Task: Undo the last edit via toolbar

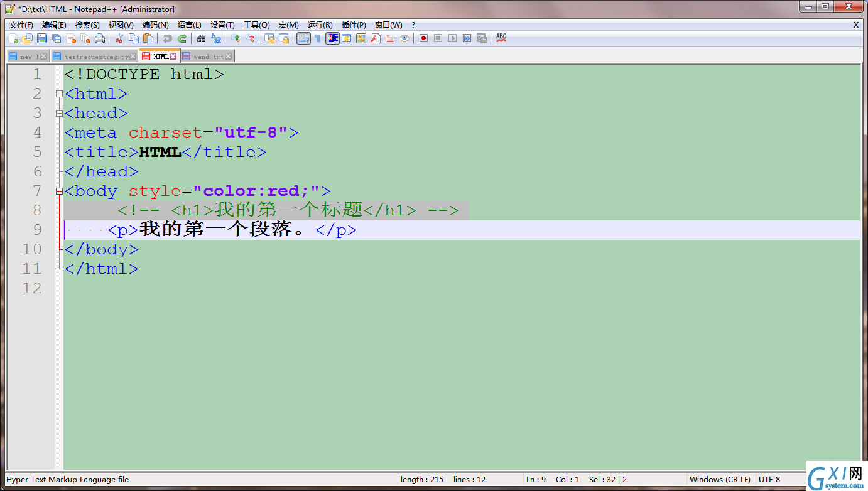Action: (x=167, y=38)
